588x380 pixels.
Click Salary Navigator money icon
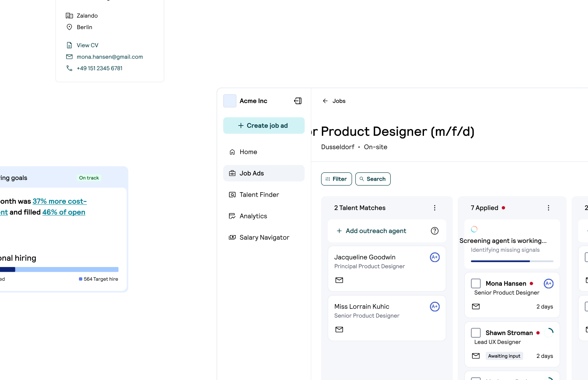(232, 237)
